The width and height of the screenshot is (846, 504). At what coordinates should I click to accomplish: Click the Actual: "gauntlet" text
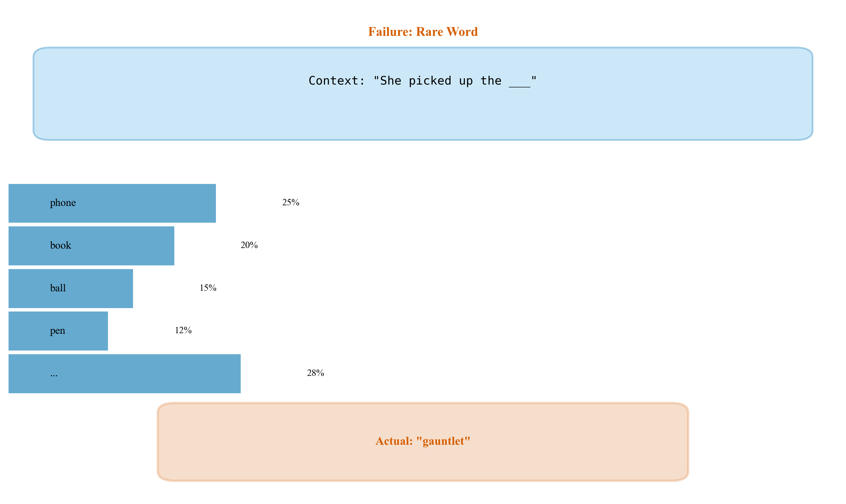pos(423,441)
